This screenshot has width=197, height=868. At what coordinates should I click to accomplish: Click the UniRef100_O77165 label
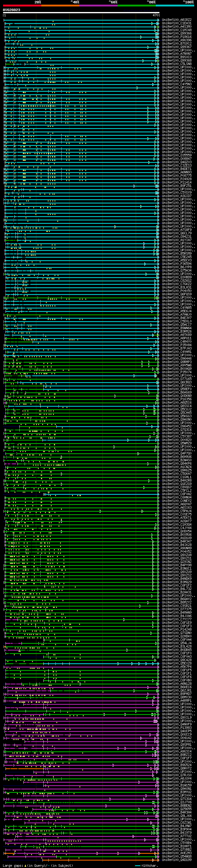click(x=177, y=379)
